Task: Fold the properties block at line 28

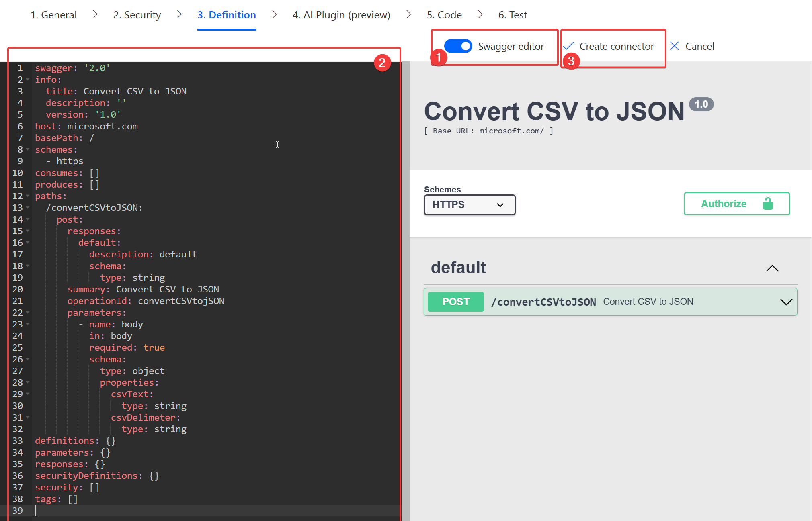Action: [x=28, y=382]
